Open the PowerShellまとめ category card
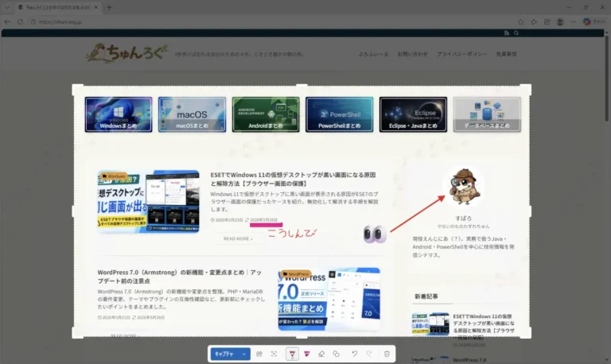611x364 pixels. click(x=340, y=114)
